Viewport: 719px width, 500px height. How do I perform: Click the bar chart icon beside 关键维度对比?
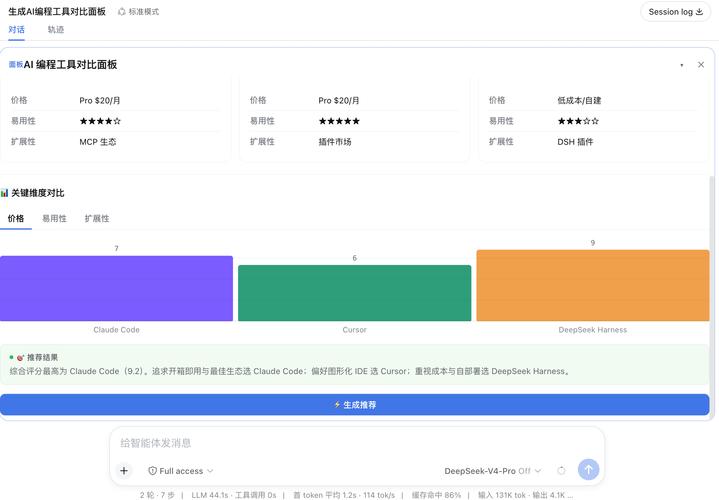click(x=5, y=193)
